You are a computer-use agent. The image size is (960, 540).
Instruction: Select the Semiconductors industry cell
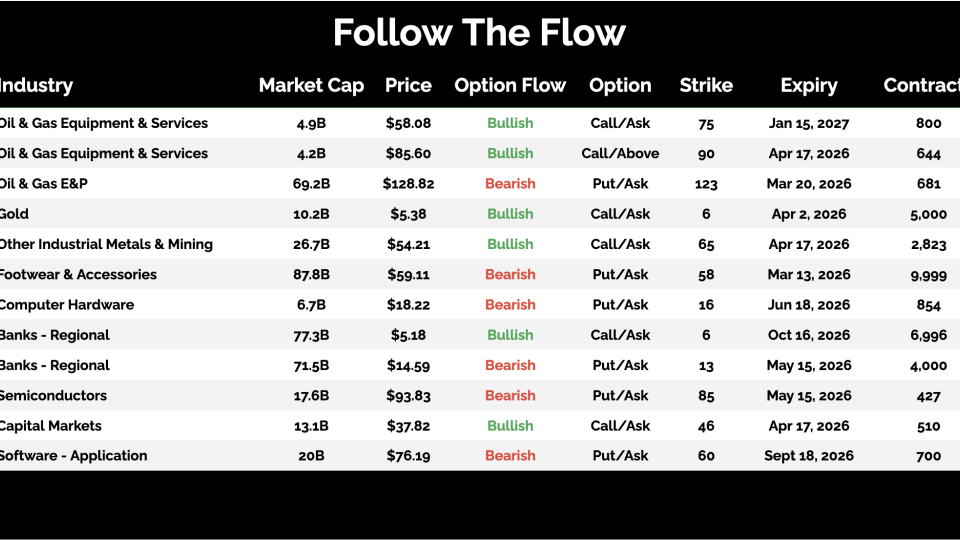pyautogui.click(x=53, y=396)
